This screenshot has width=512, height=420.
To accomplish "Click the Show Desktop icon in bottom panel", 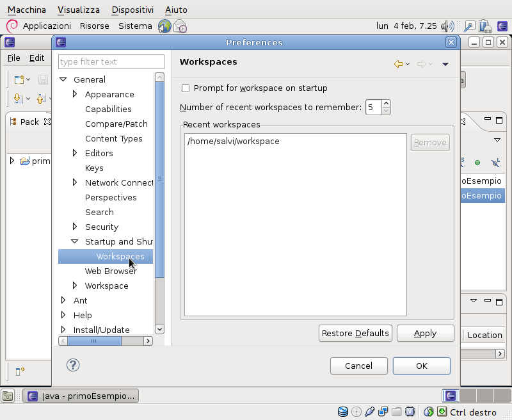I will click(x=8, y=396).
